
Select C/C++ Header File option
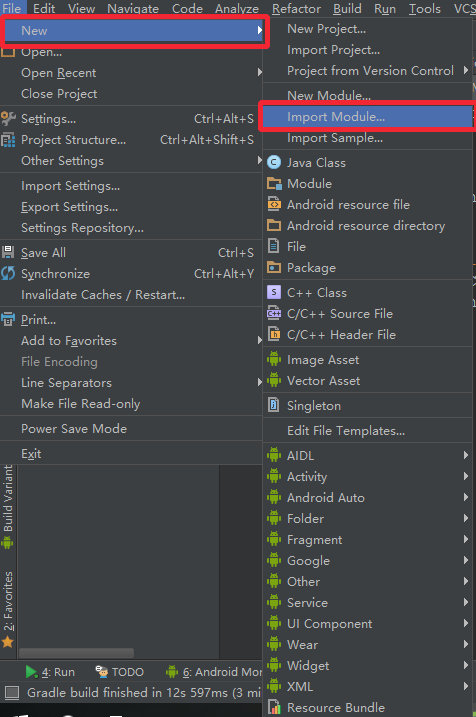click(368, 335)
